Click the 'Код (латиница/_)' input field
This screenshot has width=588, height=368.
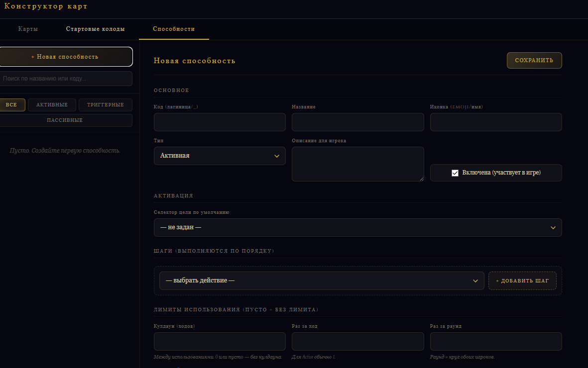(x=220, y=122)
